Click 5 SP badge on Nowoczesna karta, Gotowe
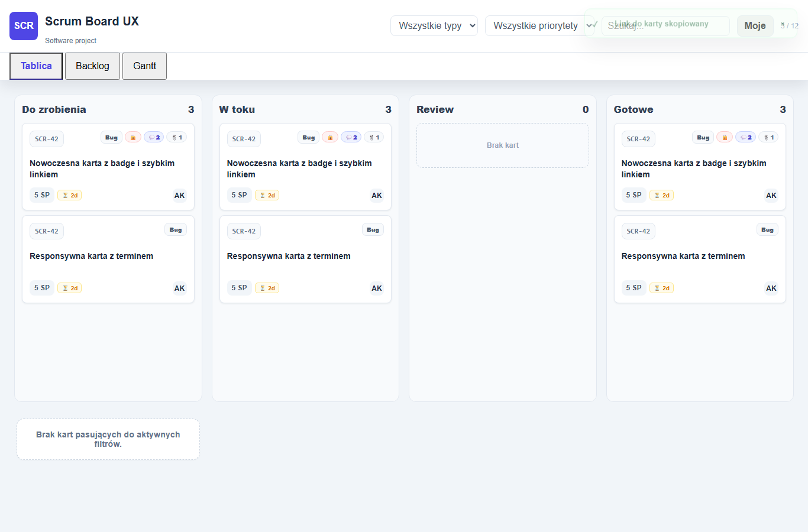This screenshot has height=532, width=808. click(x=634, y=195)
